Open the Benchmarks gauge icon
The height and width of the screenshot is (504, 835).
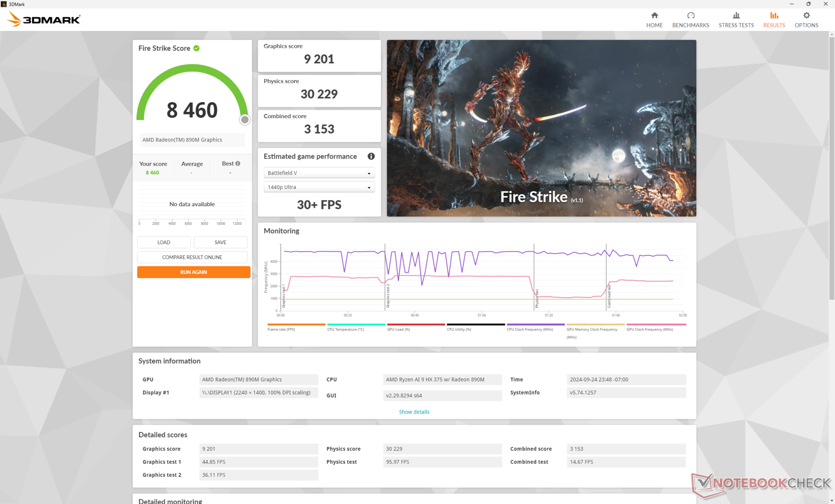[691, 16]
